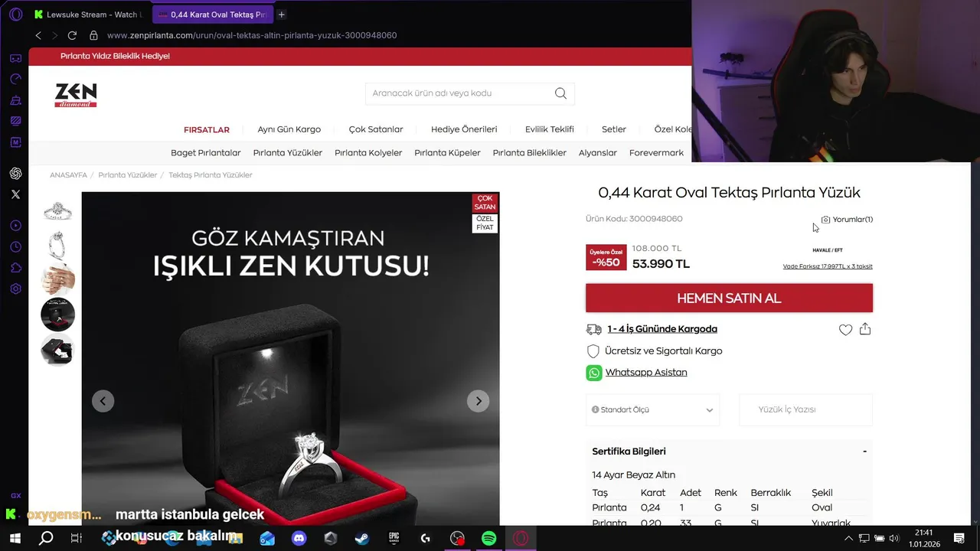Open Discord from the taskbar

coord(299,538)
